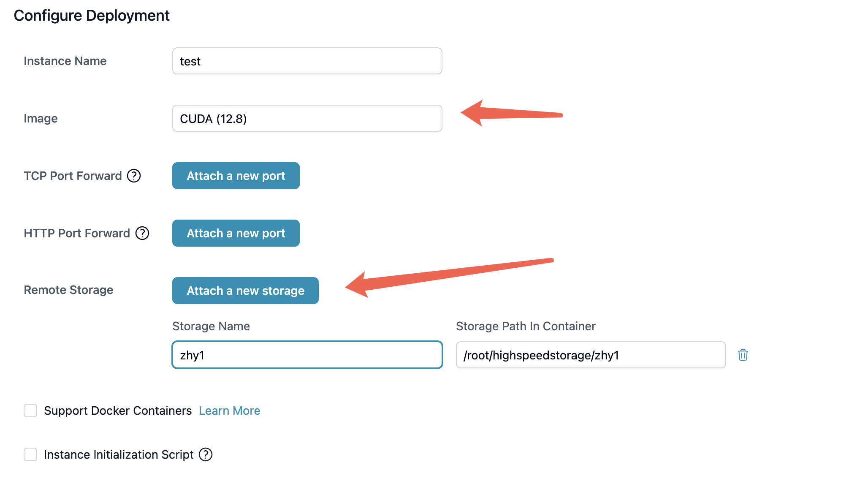Focus the Instance Name field containing test
This screenshot has height=484, width=868.
pos(307,61)
